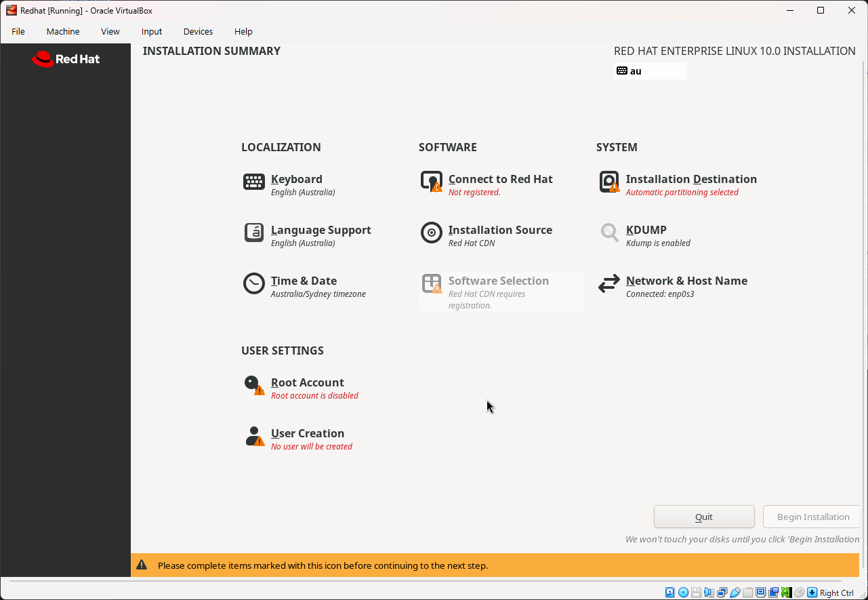
Task: Click the Connect to Red Hat icon
Action: tap(432, 182)
